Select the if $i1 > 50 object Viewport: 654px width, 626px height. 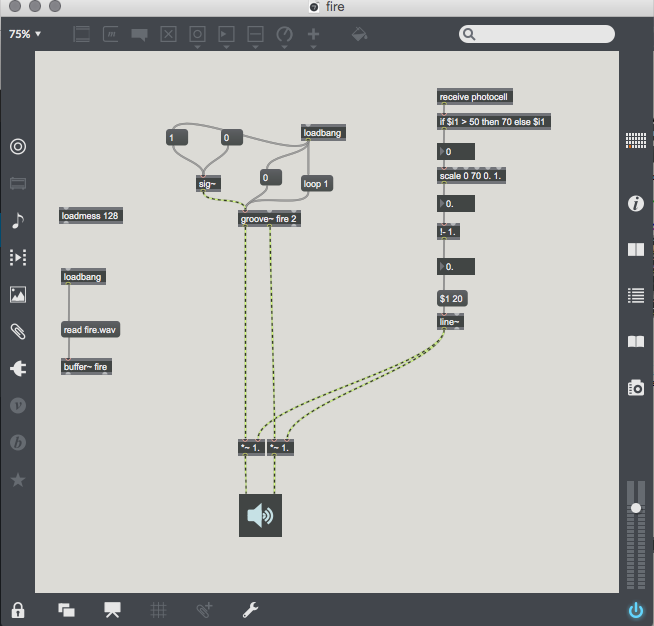(x=493, y=122)
